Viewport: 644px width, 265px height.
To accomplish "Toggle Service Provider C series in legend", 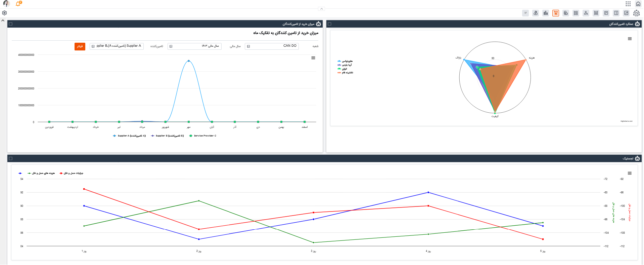I will point(203,136).
